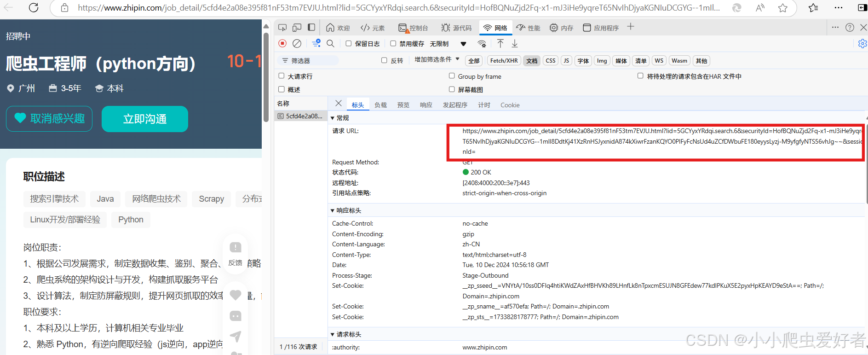Image resolution: width=868 pixels, height=355 pixels.
Task: Activate the inspect element picker icon
Action: pyautogui.click(x=282, y=28)
